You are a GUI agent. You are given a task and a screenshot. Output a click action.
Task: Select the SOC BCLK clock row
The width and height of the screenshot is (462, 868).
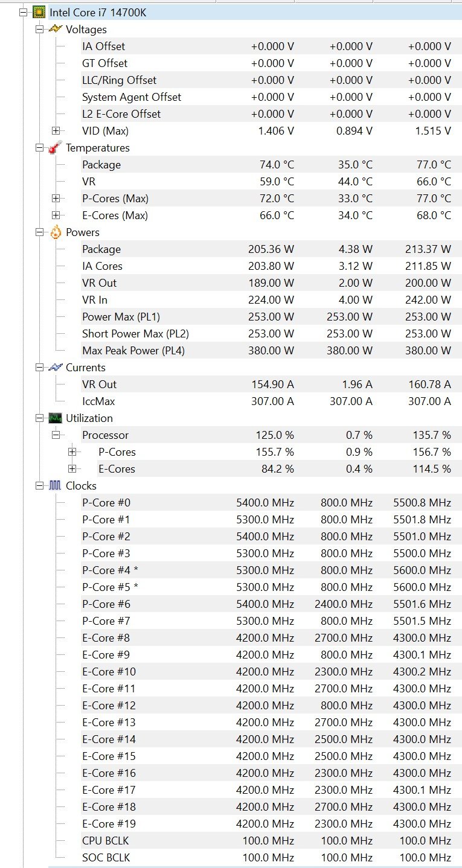[x=106, y=857]
